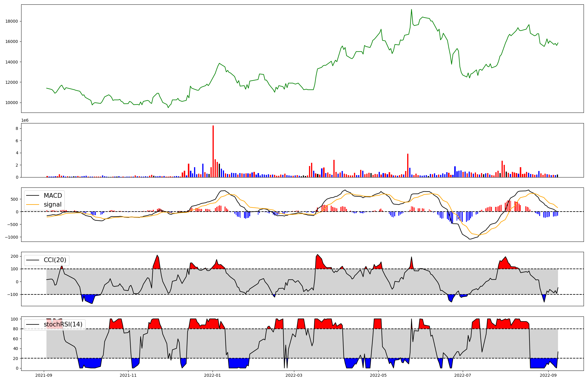Viewport: 588px width, 382px height.
Task: Click the 2021-11 date tick label
Action: (x=128, y=375)
